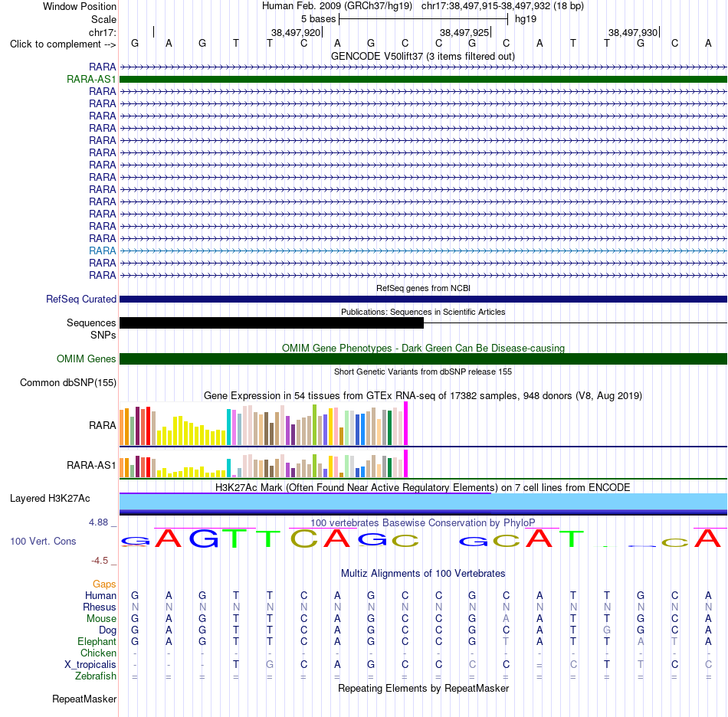
Task: Click the hg19 label beside the scale bar
Action: point(526,19)
